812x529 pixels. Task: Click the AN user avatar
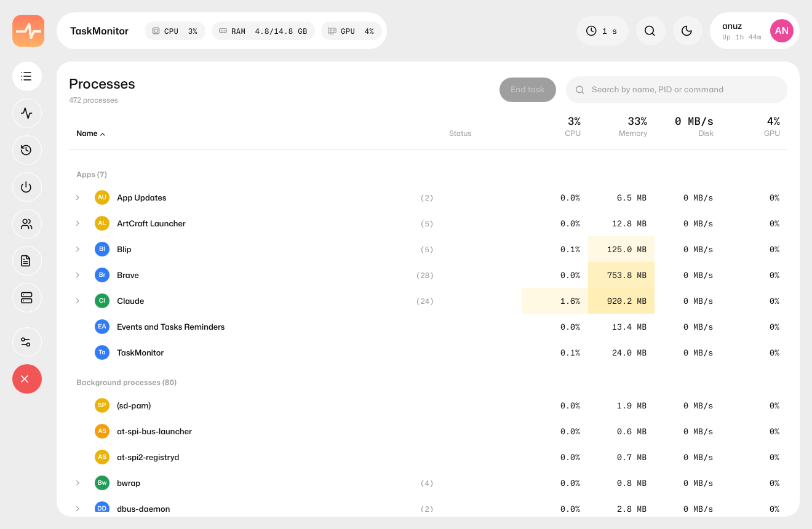(x=781, y=31)
